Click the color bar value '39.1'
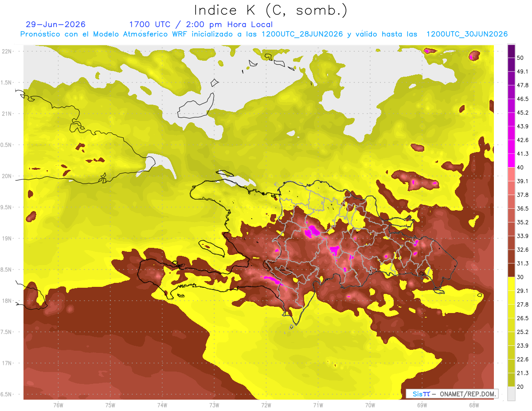This screenshot has height=411, width=532. 523,181
